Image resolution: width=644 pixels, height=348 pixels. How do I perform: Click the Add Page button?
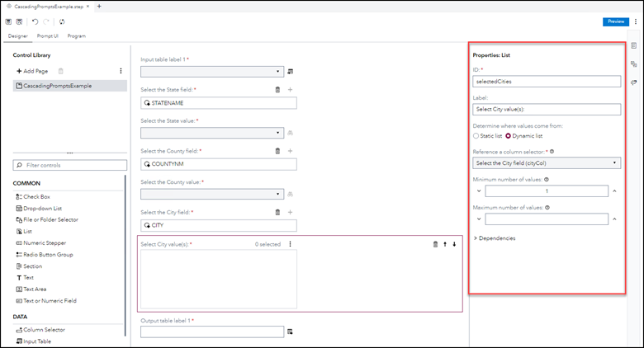pyautogui.click(x=32, y=72)
